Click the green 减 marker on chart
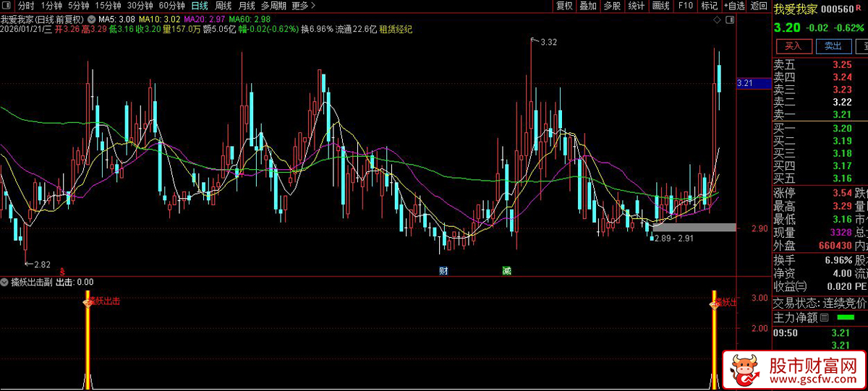The height and width of the screenshot is (391, 868). pos(506,271)
